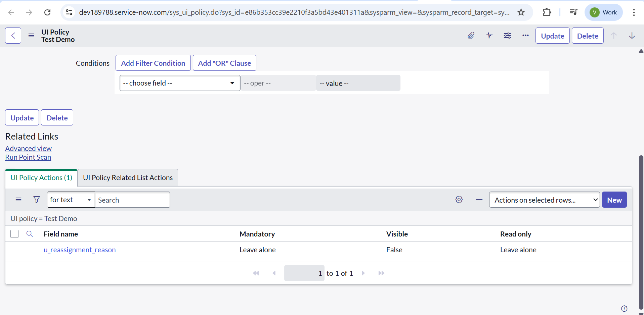Toggle the list filter funnel icon

(37, 200)
